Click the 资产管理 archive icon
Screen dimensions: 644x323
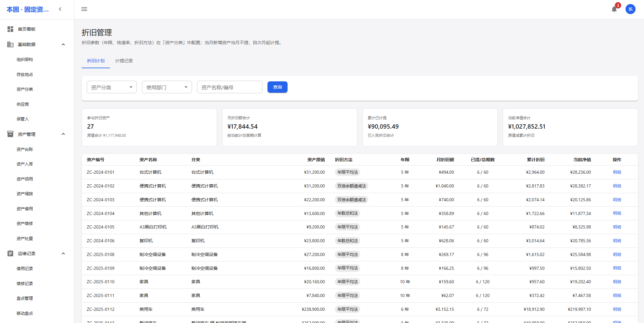coord(10,134)
